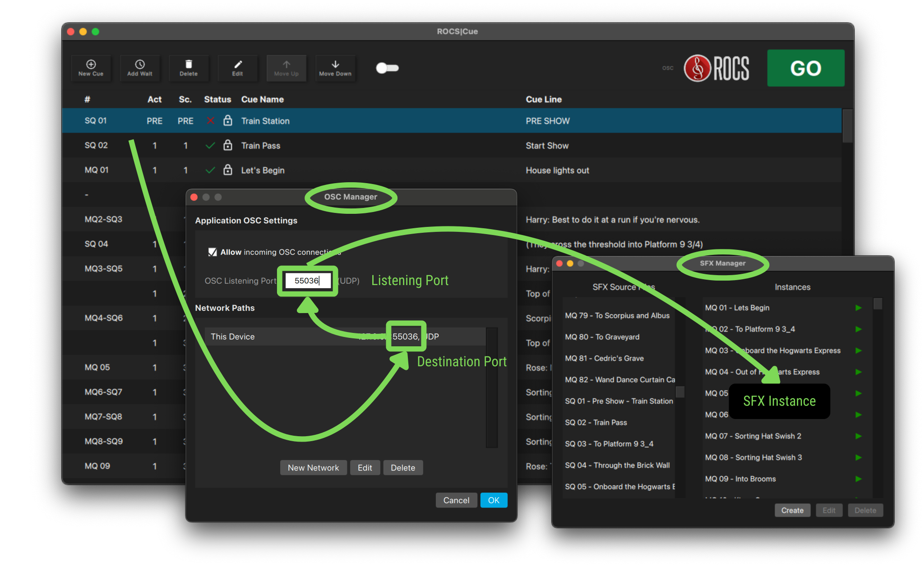
Task: Add a wait using the clock icon
Action: click(140, 68)
